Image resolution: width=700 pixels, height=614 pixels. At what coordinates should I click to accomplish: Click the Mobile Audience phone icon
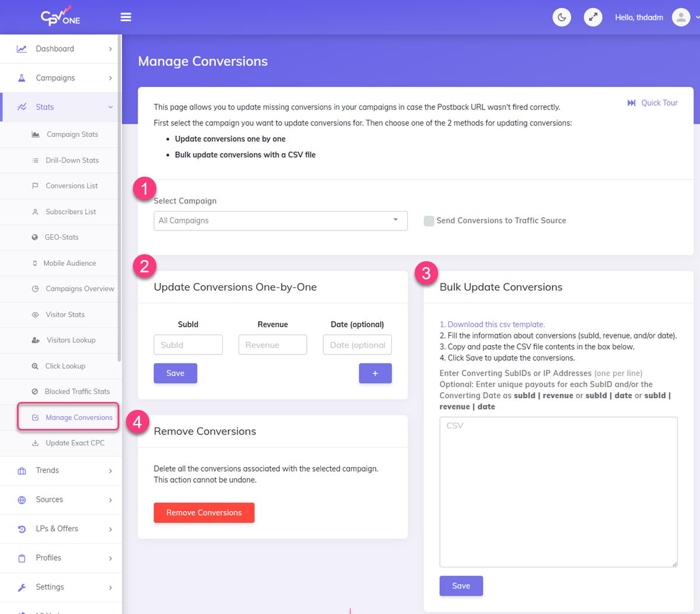coord(36,263)
